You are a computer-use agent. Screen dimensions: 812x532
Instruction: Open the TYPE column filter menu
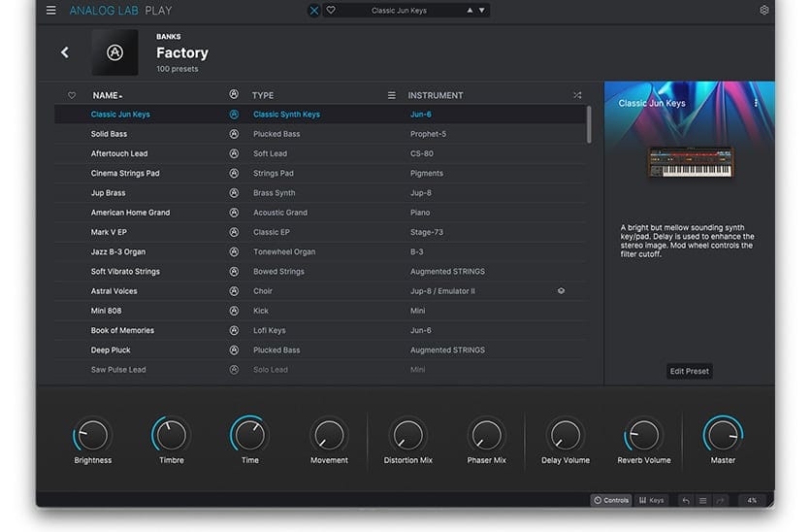tap(392, 95)
